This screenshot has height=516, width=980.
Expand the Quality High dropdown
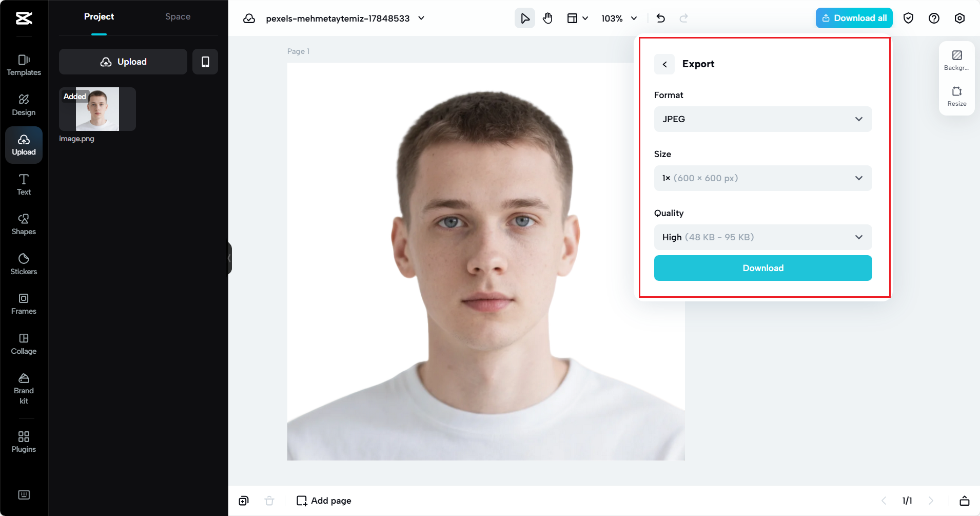[x=763, y=237]
